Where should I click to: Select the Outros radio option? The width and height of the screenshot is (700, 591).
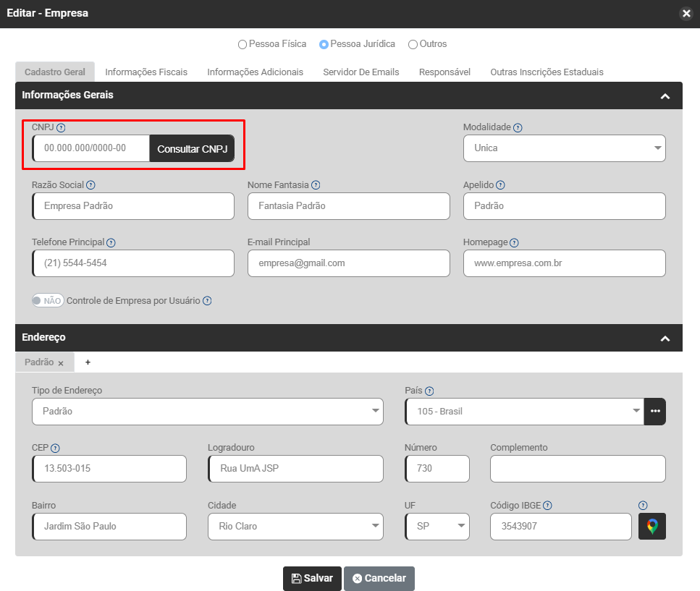pyautogui.click(x=413, y=44)
